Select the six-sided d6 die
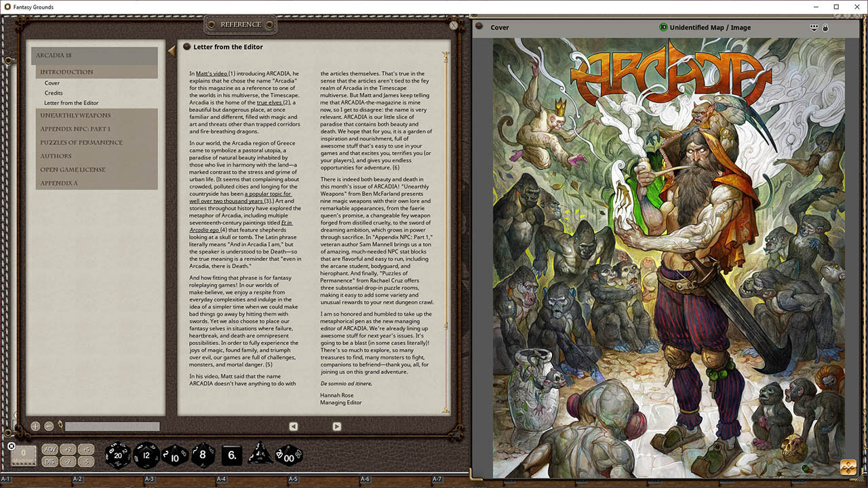Screen dimensions: 868x488 [x=232, y=455]
